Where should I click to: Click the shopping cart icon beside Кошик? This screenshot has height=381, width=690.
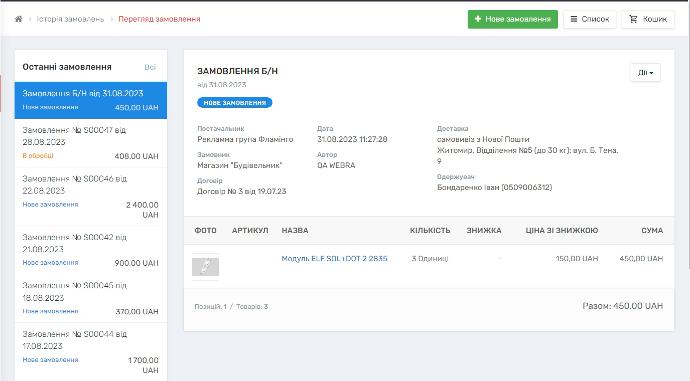pos(633,19)
